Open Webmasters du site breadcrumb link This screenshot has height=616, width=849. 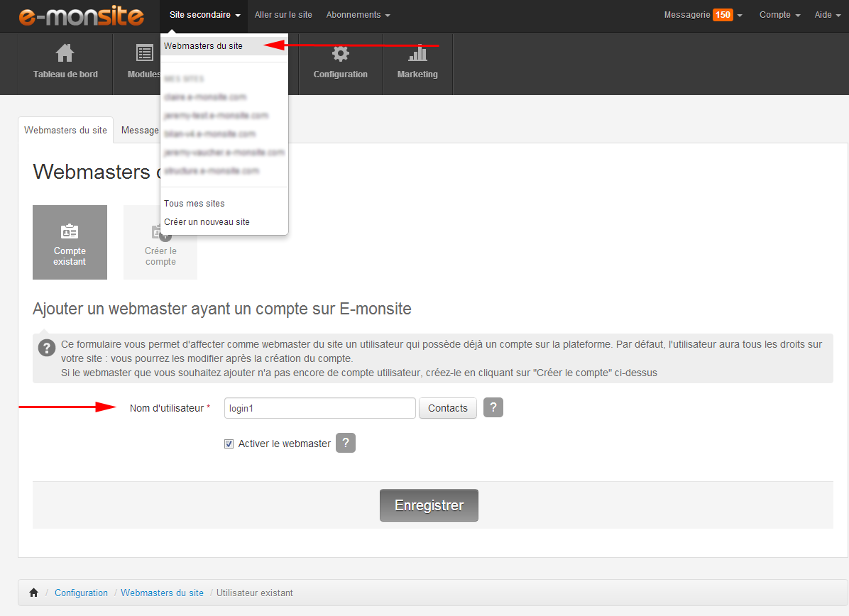162,593
